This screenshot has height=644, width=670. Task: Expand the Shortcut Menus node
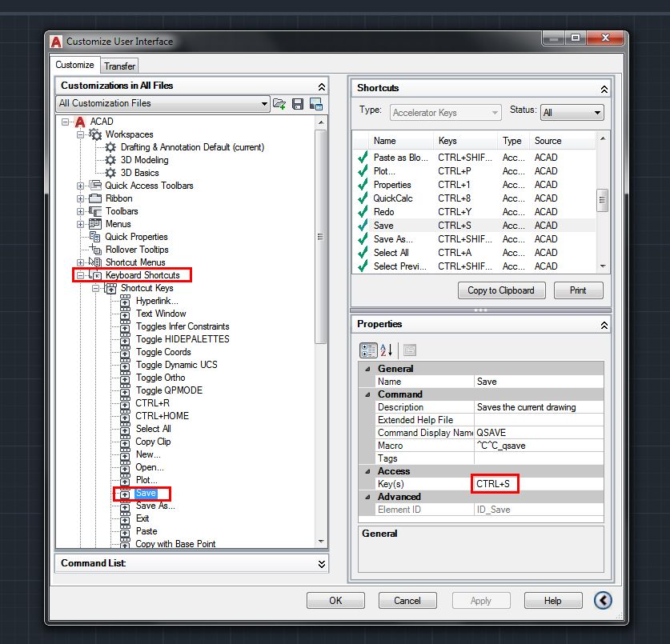coord(80,262)
